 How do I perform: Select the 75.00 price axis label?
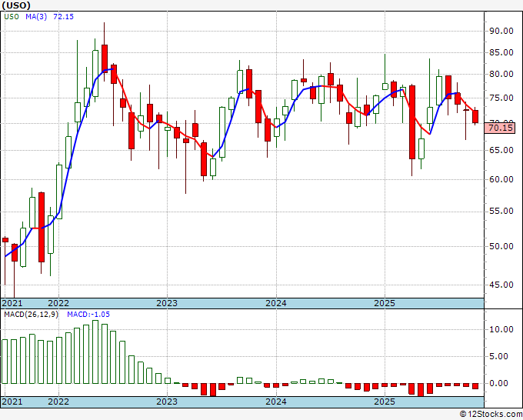pos(501,98)
